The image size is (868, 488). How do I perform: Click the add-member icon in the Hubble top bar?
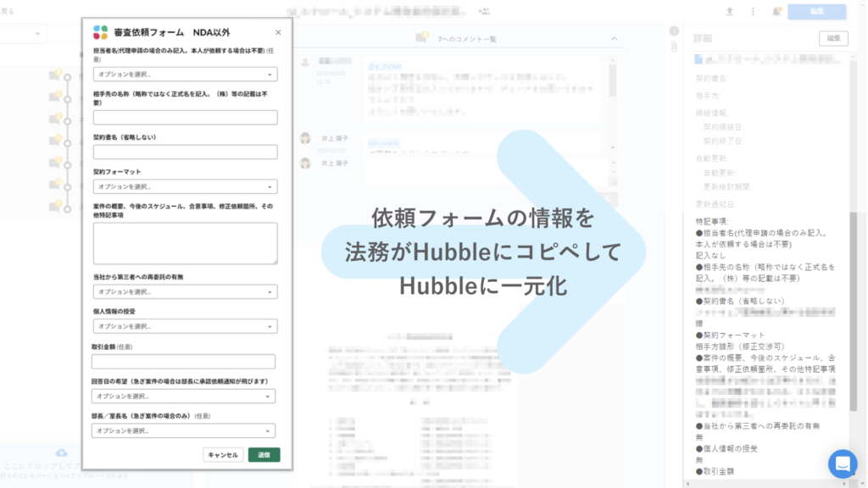point(484,11)
